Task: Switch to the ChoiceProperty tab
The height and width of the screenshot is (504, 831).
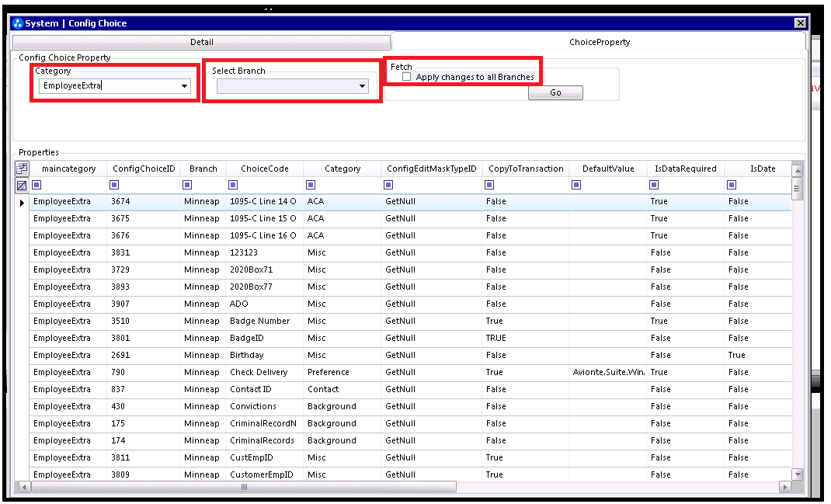Action: [x=600, y=42]
